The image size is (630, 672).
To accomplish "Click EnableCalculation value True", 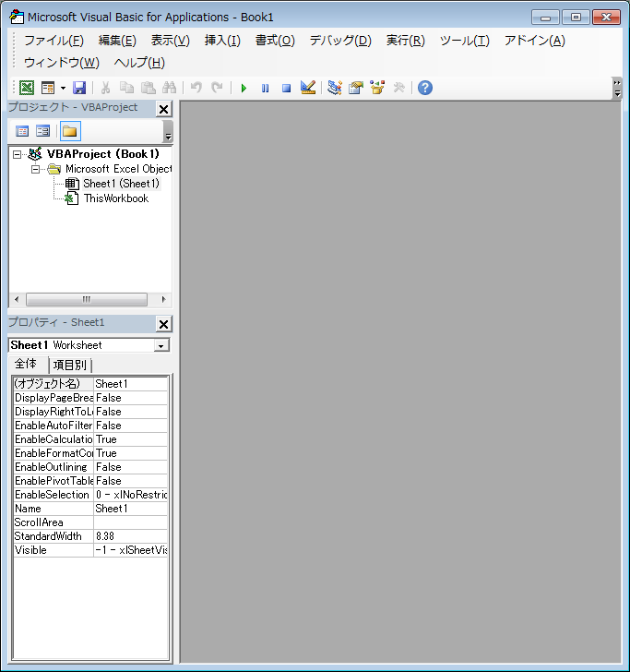I will [131, 439].
